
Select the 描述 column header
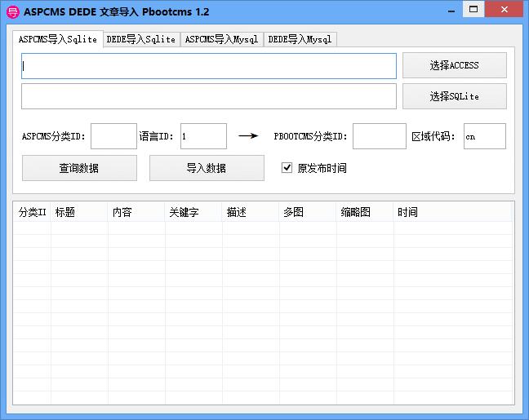251,212
